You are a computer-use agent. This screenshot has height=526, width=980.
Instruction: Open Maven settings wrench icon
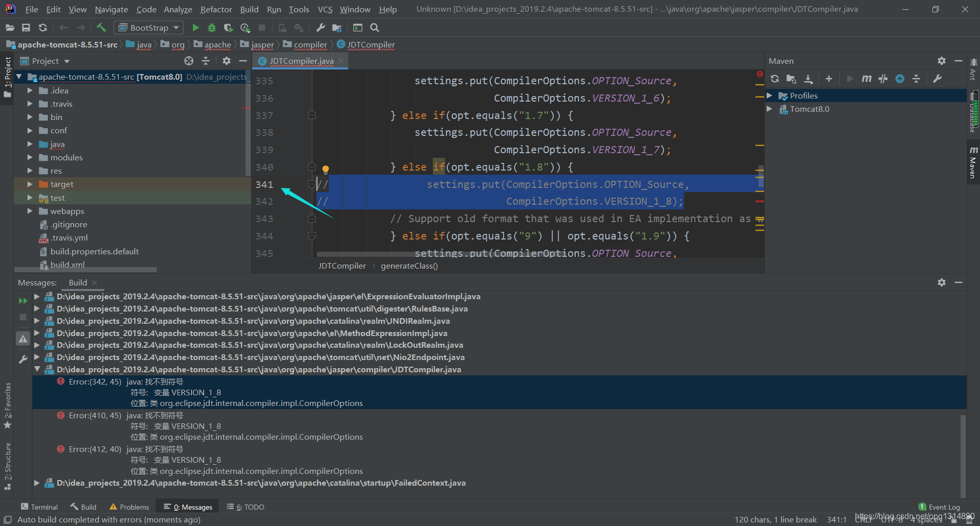[937, 79]
